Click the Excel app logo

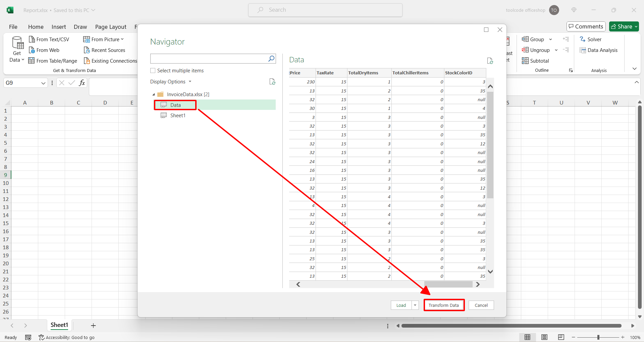10,10
